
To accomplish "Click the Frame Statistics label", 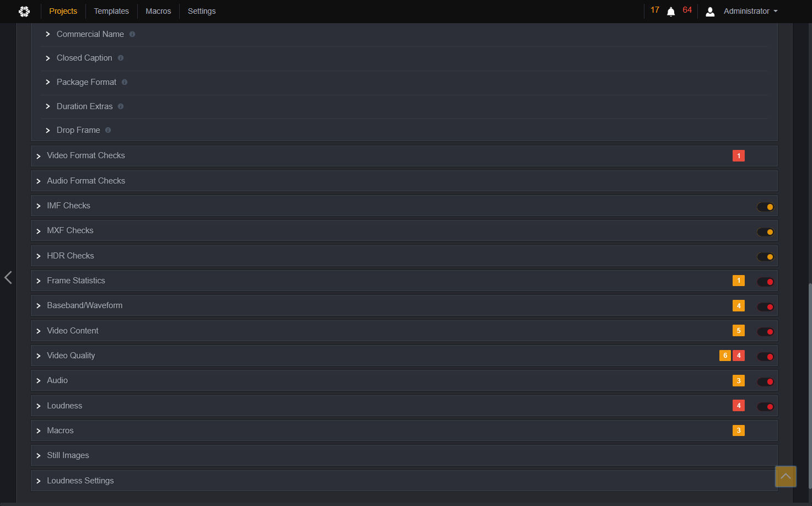I will [x=76, y=281].
